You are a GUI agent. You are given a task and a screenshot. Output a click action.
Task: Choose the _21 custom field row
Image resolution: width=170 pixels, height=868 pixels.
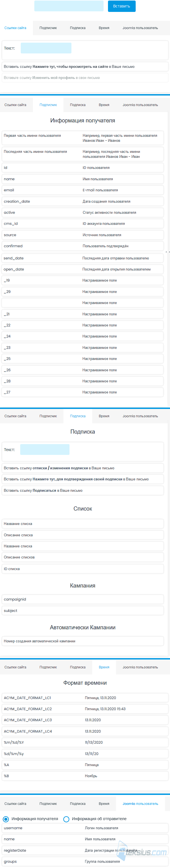(x=83, y=314)
